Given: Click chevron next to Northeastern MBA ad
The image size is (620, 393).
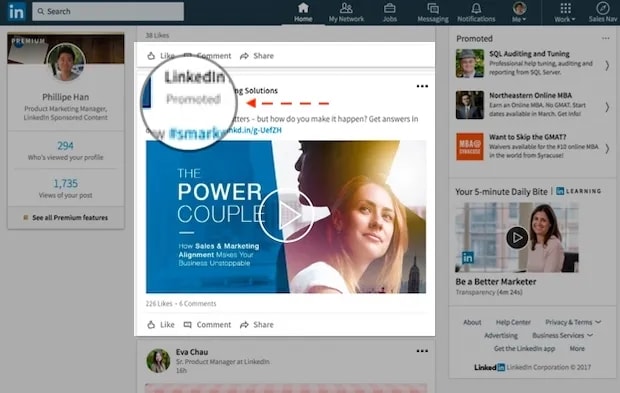Looking at the screenshot, I should [x=607, y=107].
